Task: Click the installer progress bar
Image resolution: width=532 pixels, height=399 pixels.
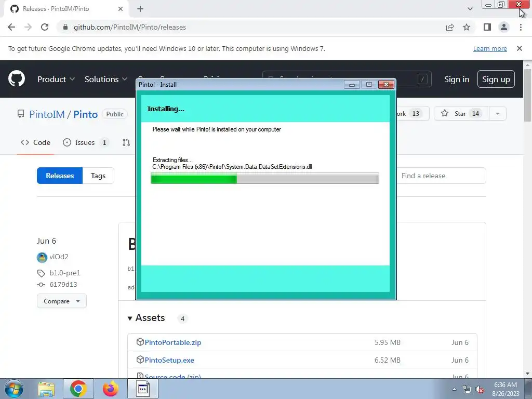Action: [264, 178]
